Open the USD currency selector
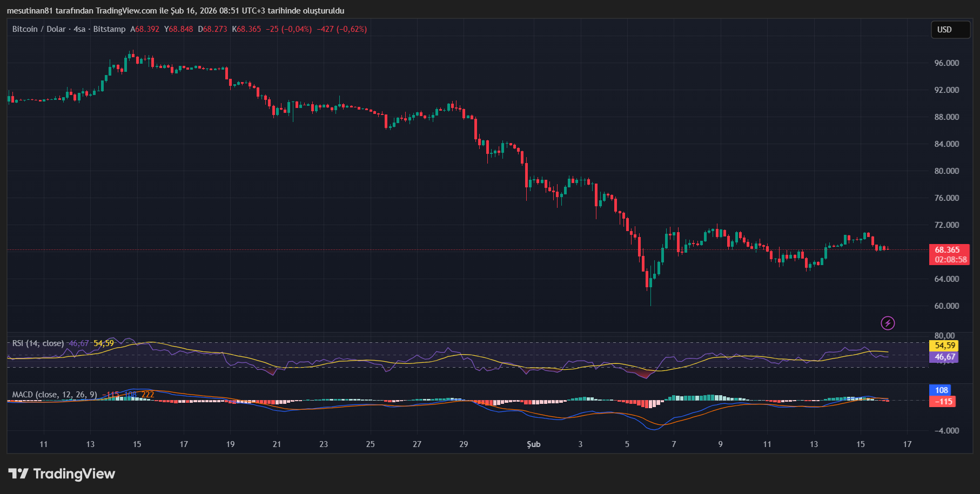980x494 pixels. pos(950,30)
